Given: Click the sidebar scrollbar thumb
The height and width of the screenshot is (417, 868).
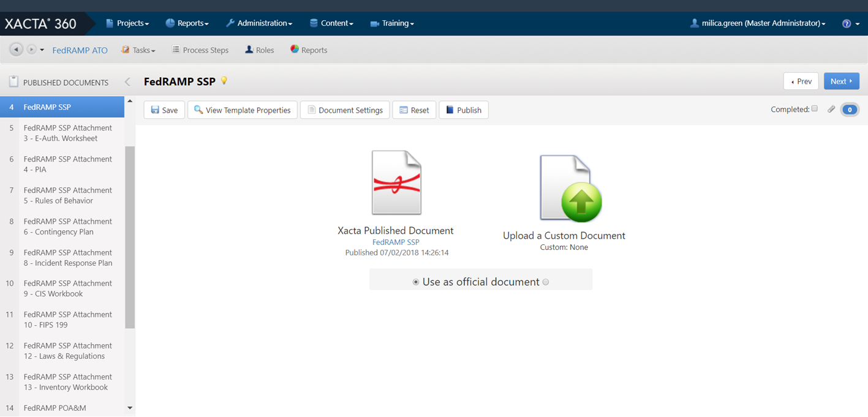Looking at the screenshot, I should (x=130, y=238).
